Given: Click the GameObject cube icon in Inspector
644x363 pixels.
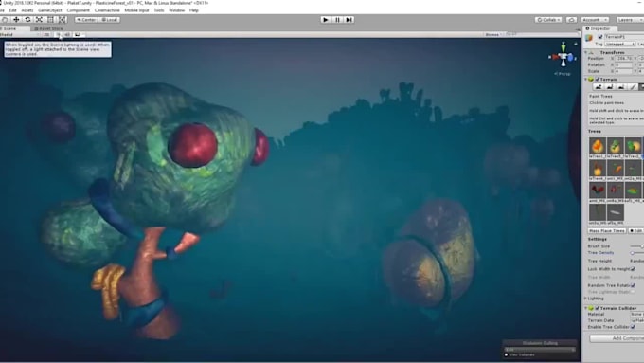Looking at the screenshot, I should (x=589, y=38).
